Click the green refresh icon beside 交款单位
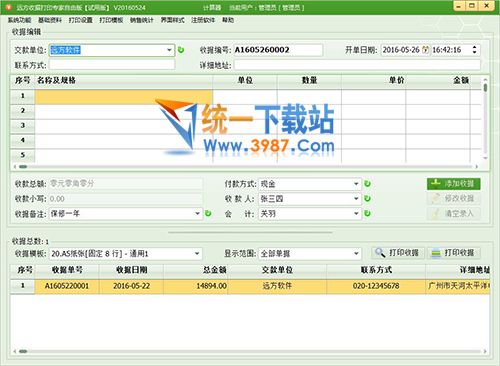The image size is (500, 366). pos(181,50)
